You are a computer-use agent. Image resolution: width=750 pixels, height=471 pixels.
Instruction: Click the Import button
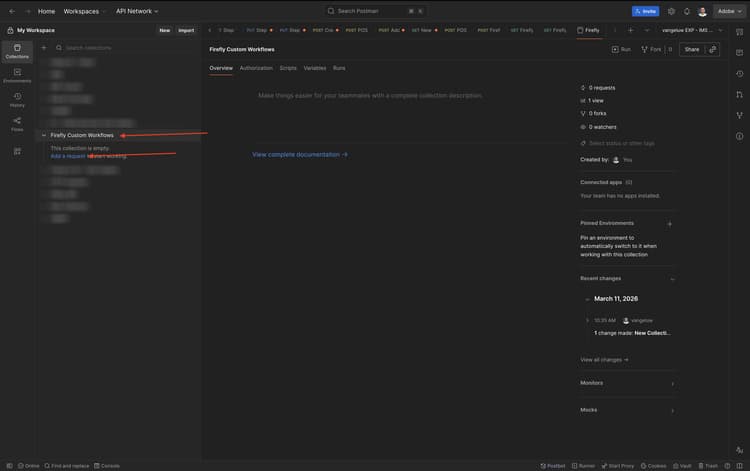click(186, 30)
